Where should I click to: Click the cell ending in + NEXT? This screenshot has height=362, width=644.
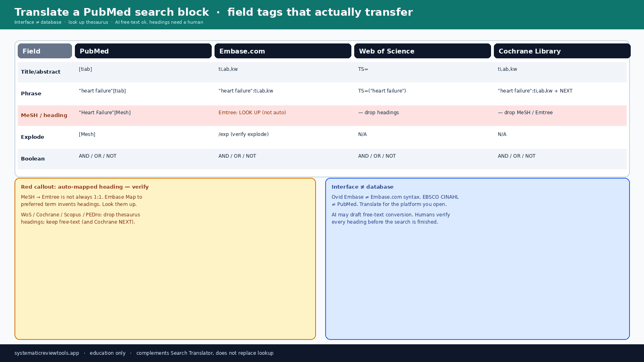[x=535, y=91]
